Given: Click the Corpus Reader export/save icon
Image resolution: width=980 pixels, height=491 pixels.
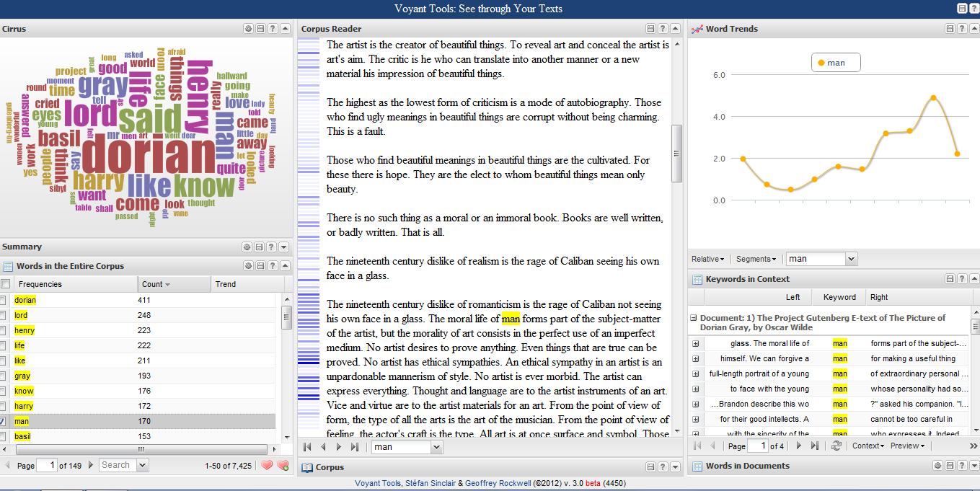Looking at the screenshot, I should (650, 29).
